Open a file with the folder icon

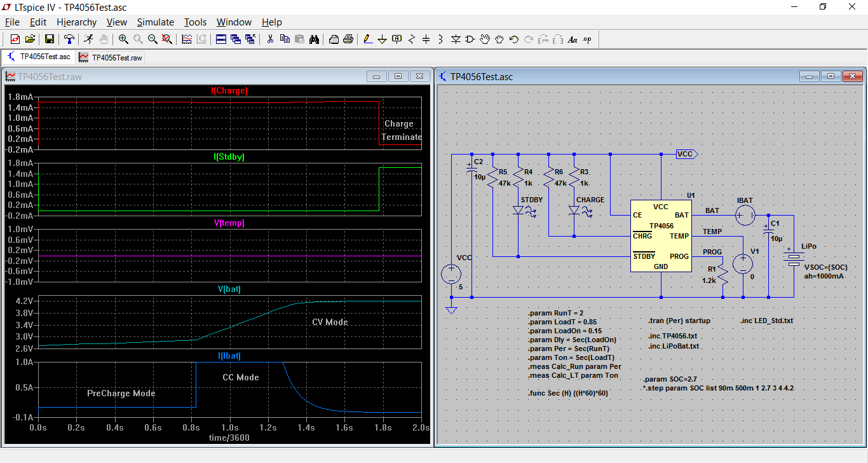29,39
